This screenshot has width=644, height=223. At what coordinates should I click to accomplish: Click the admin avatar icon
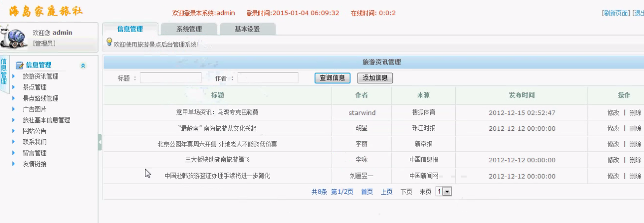coord(14,37)
